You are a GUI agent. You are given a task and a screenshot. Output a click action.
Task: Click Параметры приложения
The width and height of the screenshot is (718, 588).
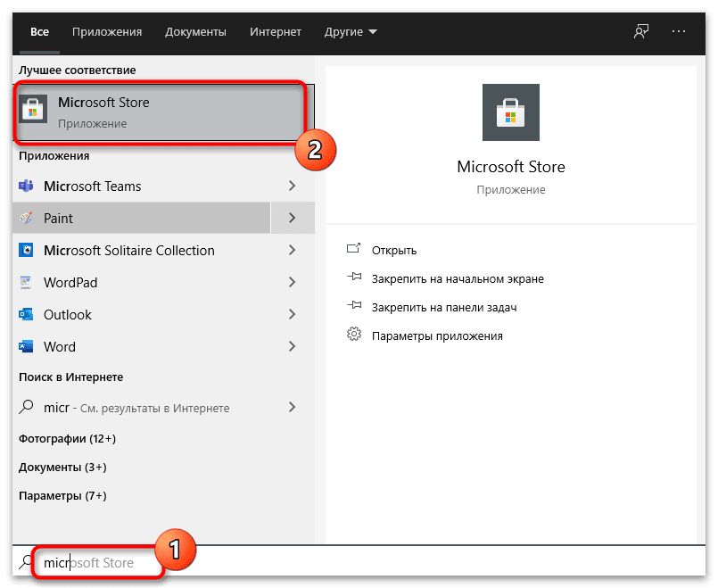click(437, 336)
